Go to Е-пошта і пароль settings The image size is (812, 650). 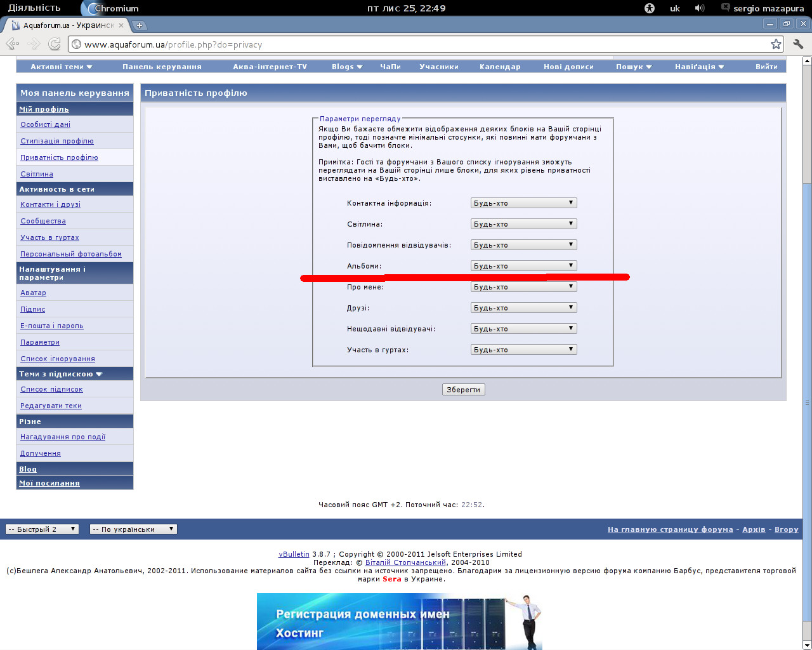tap(52, 326)
